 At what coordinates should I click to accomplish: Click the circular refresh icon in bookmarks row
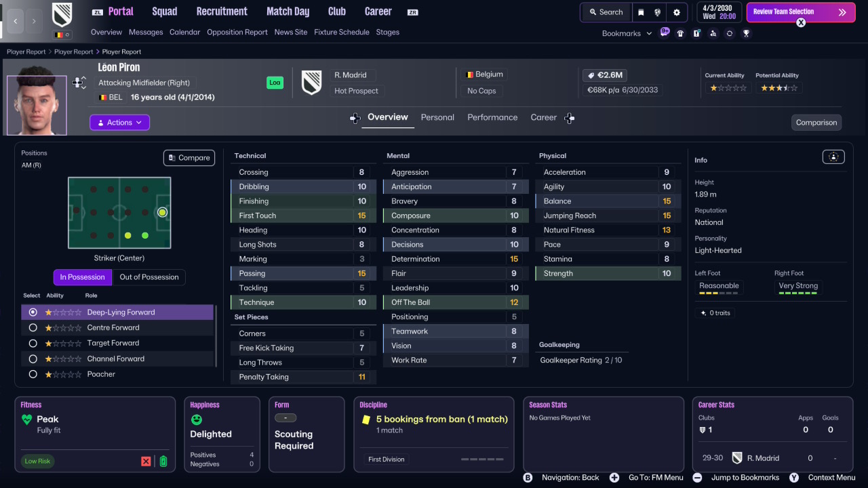[x=730, y=33]
